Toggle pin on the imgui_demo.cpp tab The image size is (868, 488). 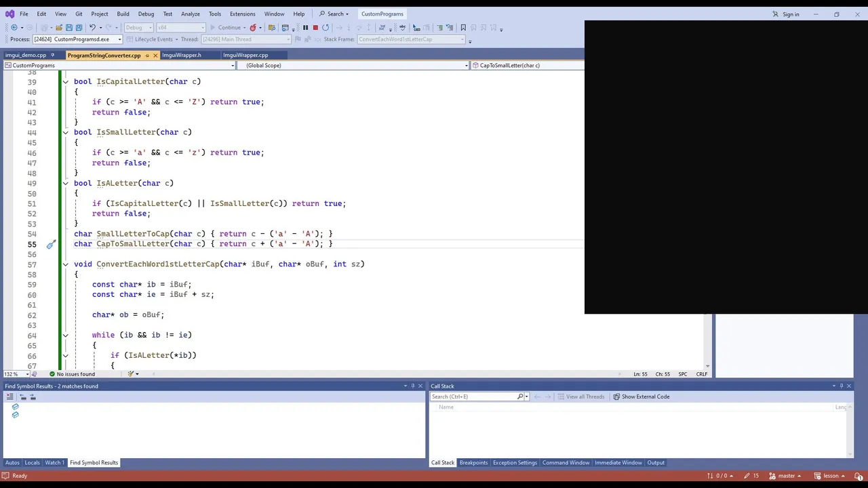(52, 55)
